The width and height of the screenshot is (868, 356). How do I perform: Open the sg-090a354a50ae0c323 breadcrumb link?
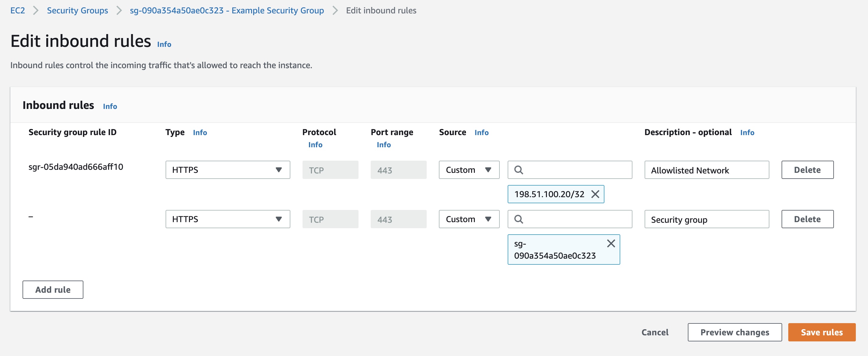(x=227, y=10)
